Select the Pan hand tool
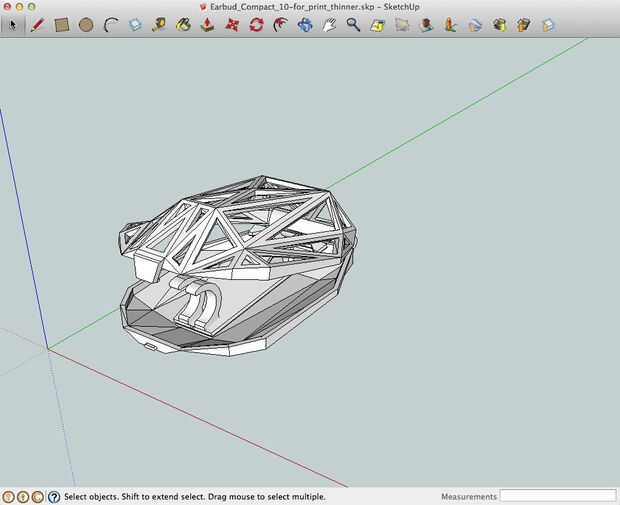Viewport: 620px width, 505px height. [x=329, y=25]
